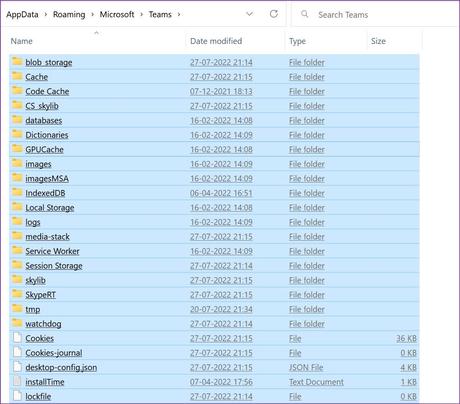460x404 pixels.
Task: Open the address bar history dropdown
Action: point(249,14)
